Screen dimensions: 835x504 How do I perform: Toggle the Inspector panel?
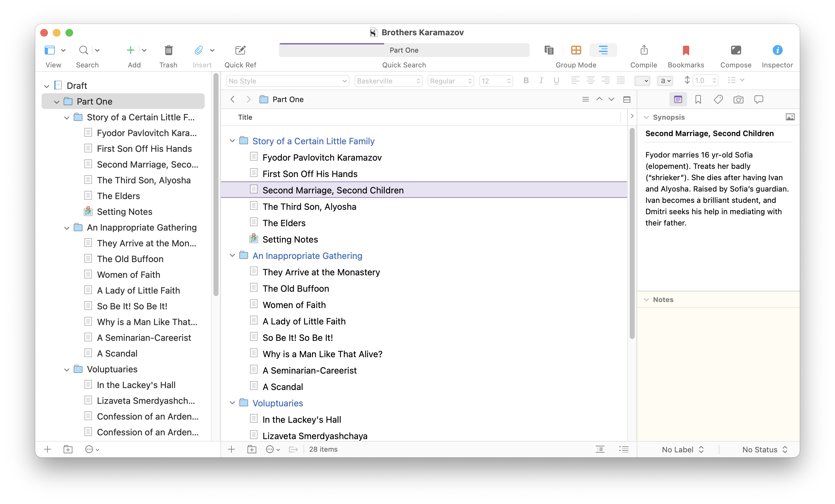point(777,50)
